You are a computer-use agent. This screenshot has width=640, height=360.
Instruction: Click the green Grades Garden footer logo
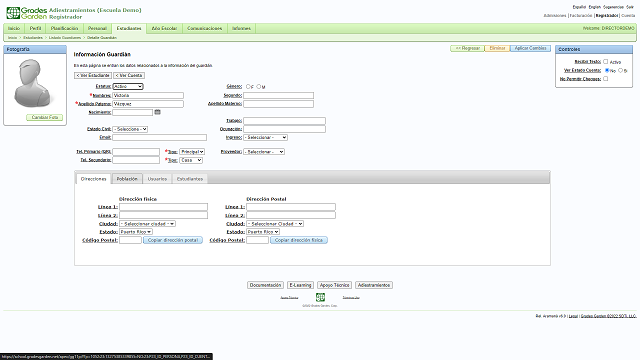coord(320,297)
